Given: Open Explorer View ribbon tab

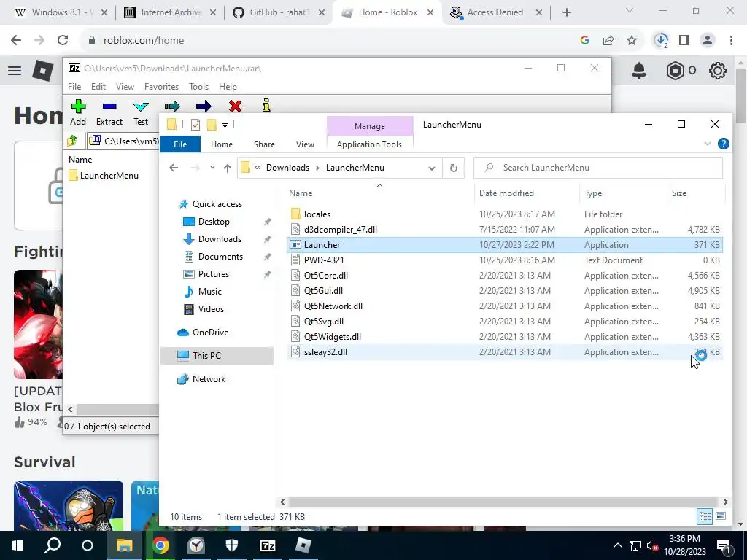Looking at the screenshot, I should pos(305,144).
